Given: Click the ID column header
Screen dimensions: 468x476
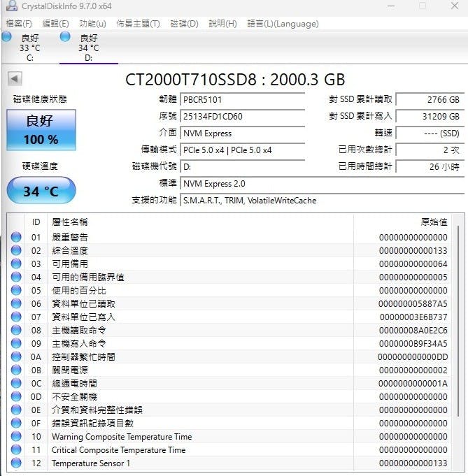Looking at the screenshot, I should 36,222.
